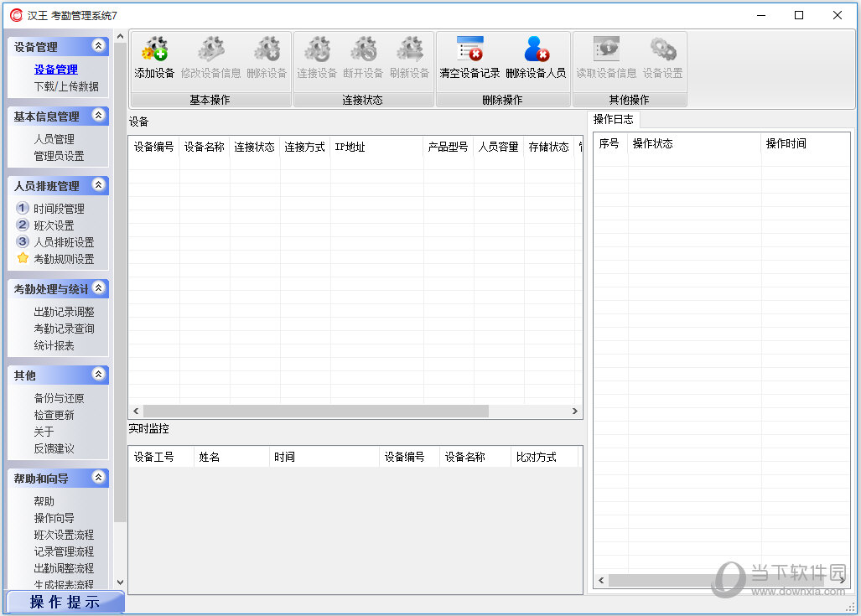Open 出勤调整流程 in sidebar
Viewport: 861px width, 616px height.
(x=65, y=569)
